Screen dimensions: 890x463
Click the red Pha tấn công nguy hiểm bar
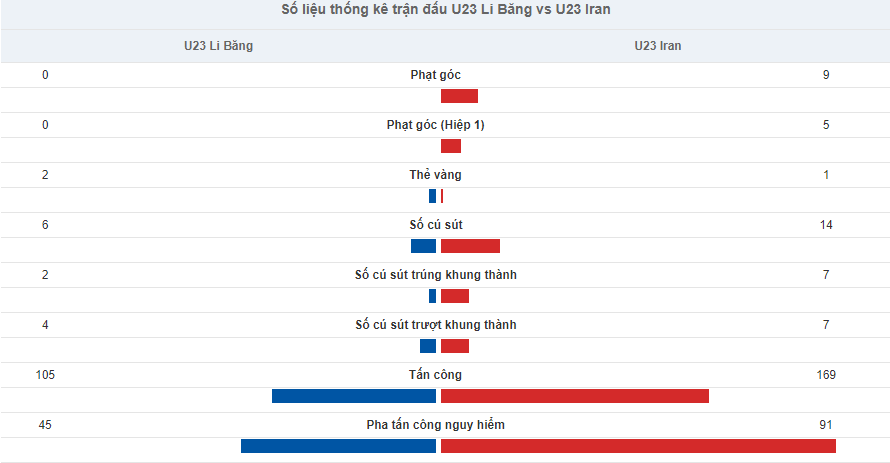click(639, 445)
